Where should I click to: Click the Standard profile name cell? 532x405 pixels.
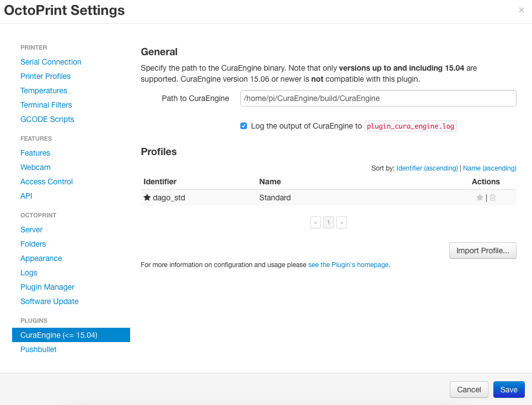pyautogui.click(x=275, y=198)
